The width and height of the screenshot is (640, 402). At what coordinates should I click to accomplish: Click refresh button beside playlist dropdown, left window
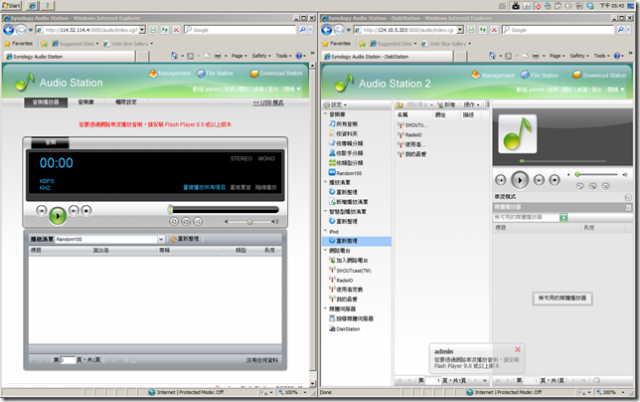[x=184, y=239]
